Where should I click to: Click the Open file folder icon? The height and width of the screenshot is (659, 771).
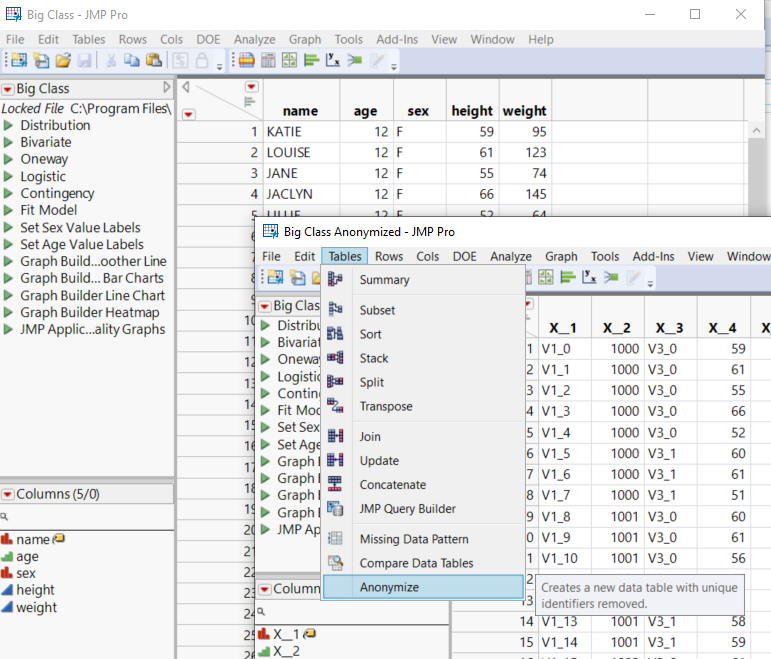[62, 61]
